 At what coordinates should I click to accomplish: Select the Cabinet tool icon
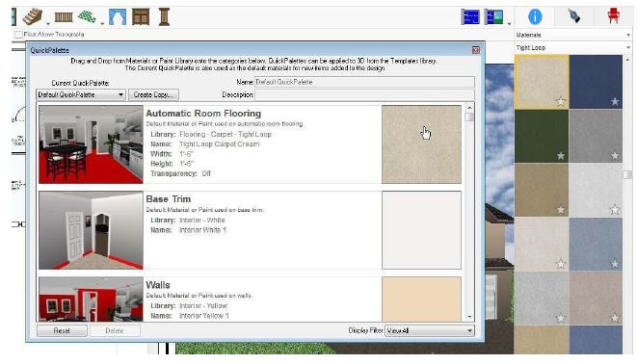pos(141,17)
